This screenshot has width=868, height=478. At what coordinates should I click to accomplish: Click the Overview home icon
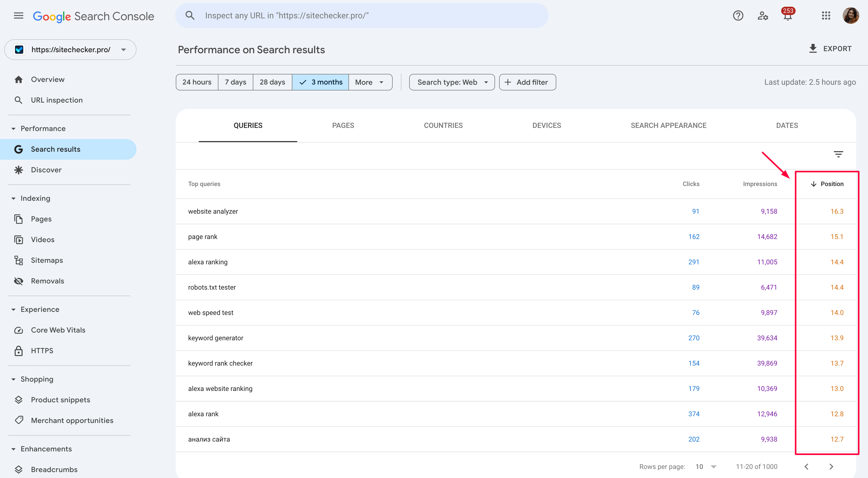pyautogui.click(x=19, y=80)
